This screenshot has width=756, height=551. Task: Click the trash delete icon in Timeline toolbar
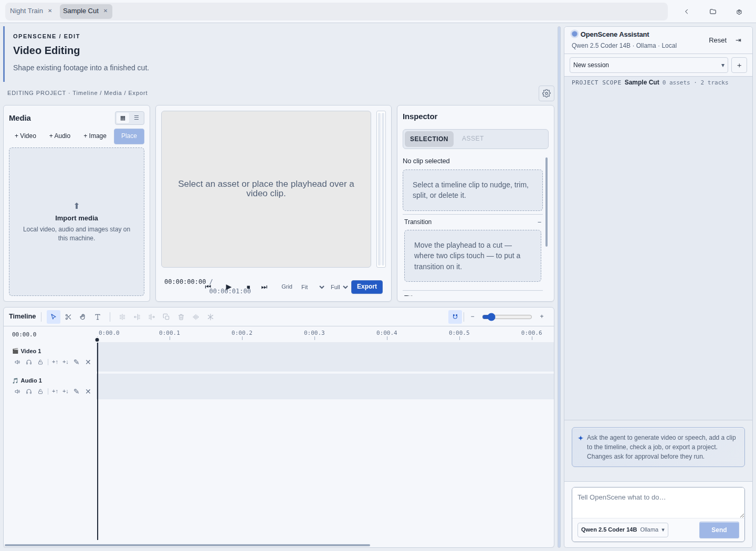point(181,317)
